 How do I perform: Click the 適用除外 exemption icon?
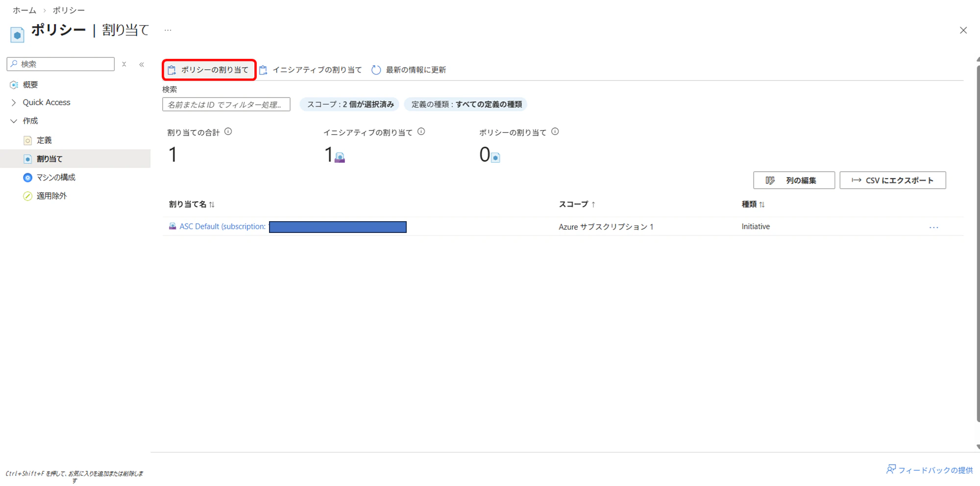point(28,196)
